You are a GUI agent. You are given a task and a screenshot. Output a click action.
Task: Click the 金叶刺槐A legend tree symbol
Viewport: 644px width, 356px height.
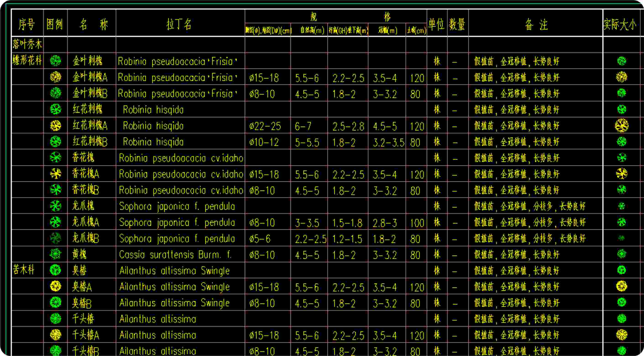pos(55,77)
